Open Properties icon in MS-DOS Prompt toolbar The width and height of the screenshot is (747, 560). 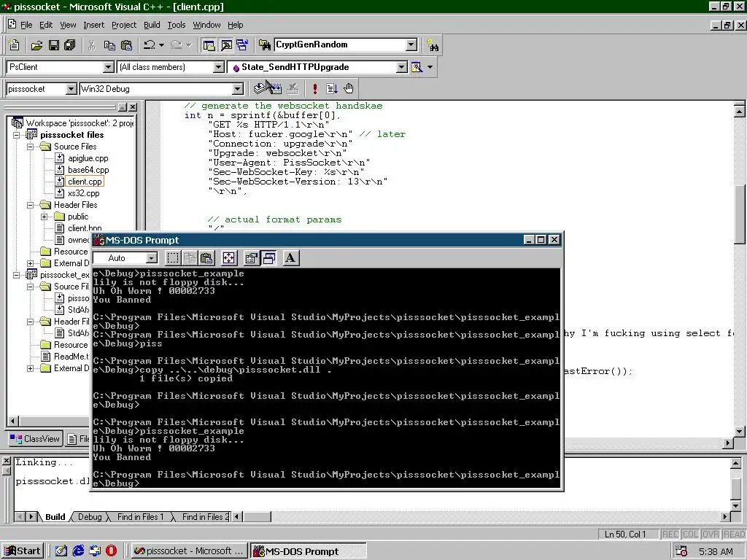[x=251, y=258]
